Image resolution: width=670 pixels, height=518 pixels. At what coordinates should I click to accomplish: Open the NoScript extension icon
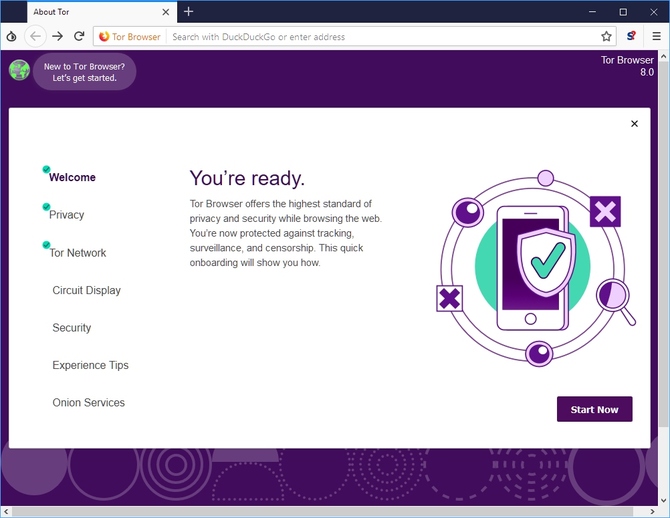(631, 36)
